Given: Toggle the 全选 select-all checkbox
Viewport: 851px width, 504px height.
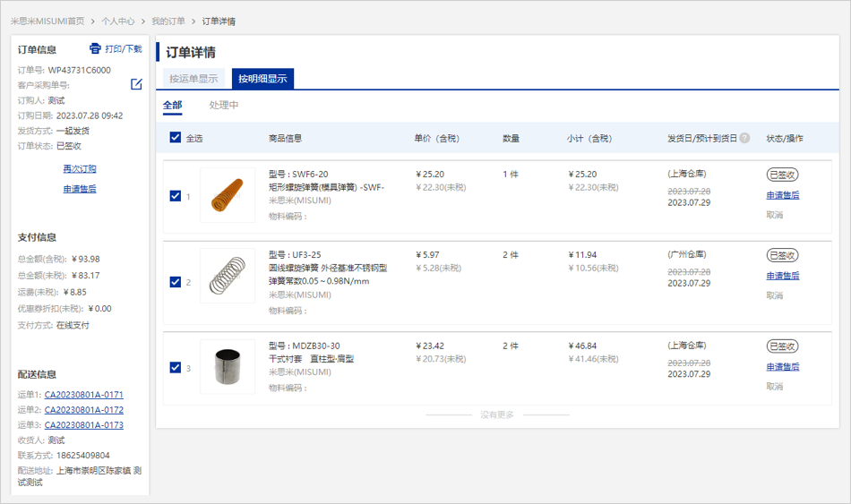Looking at the screenshot, I should [176, 138].
